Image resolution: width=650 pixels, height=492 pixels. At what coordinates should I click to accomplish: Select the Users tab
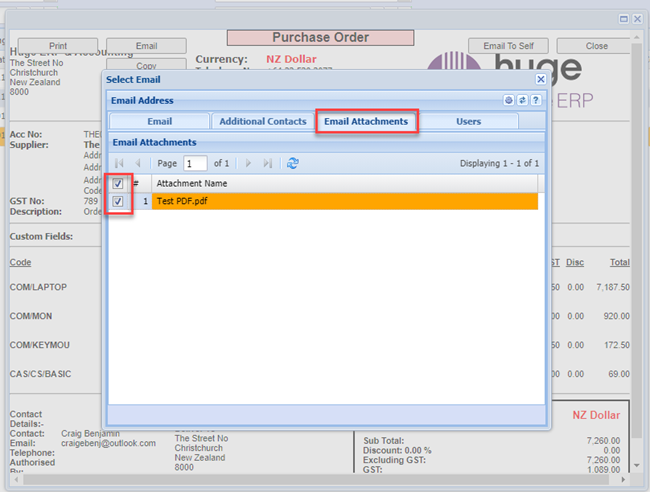point(468,121)
